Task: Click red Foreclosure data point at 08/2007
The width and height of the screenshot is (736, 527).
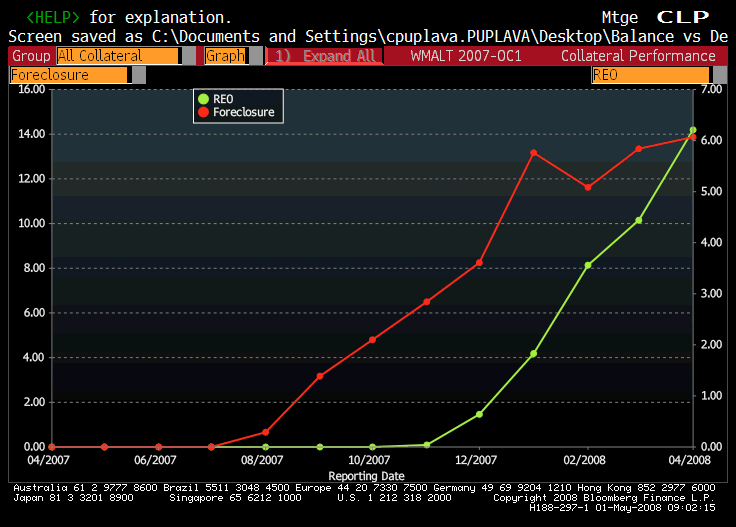Action: pos(266,432)
